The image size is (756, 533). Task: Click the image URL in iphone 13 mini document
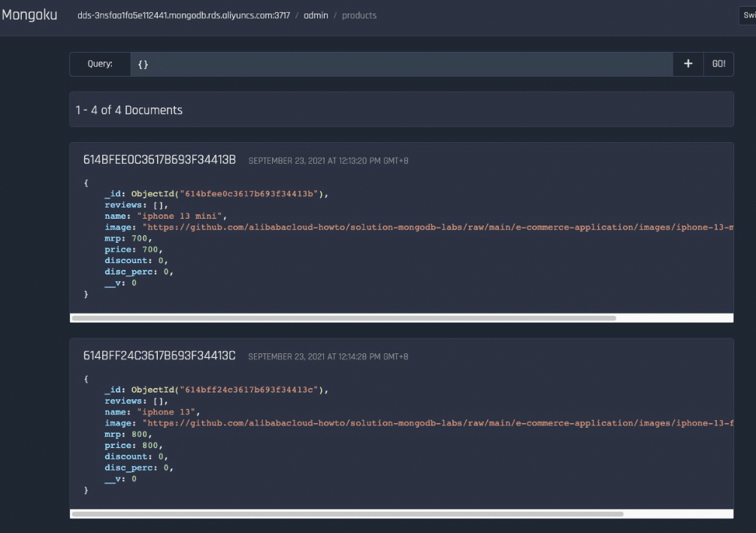[x=438, y=227]
